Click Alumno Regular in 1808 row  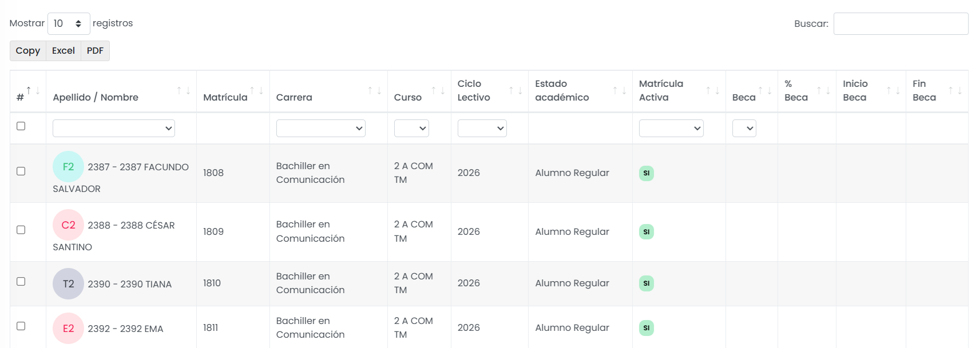click(x=572, y=173)
